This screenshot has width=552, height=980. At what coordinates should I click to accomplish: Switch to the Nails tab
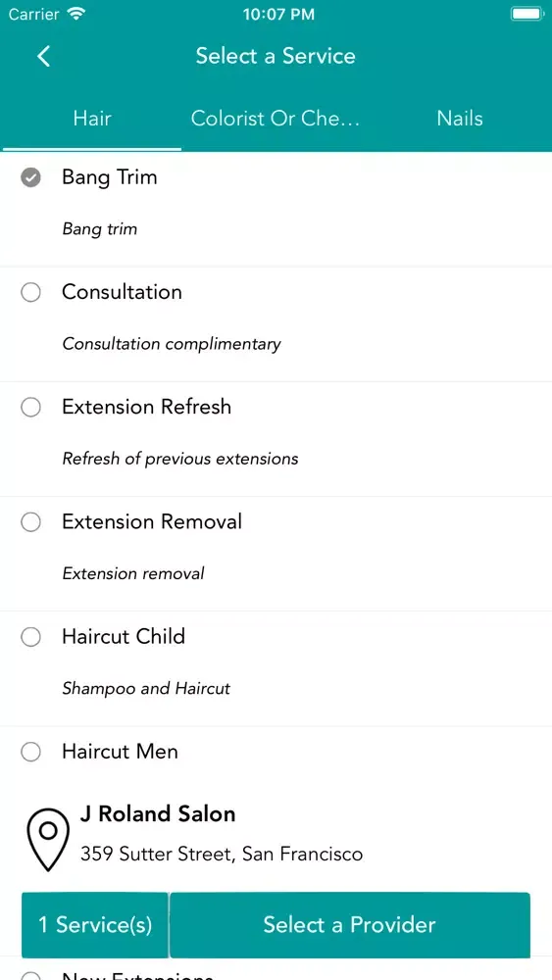pyautogui.click(x=460, y=119)
